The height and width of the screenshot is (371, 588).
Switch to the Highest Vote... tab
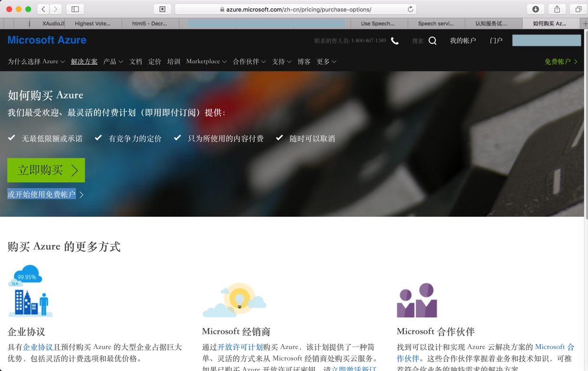pyautogui.click(x=93, y=23)
